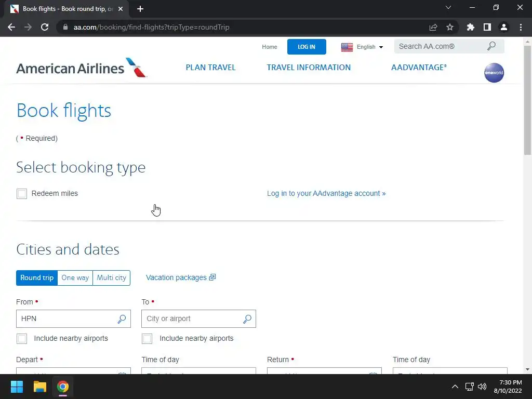
Task: Click the scrollbar down arrow
Action: pyautogui.click(x=527, y=369)
